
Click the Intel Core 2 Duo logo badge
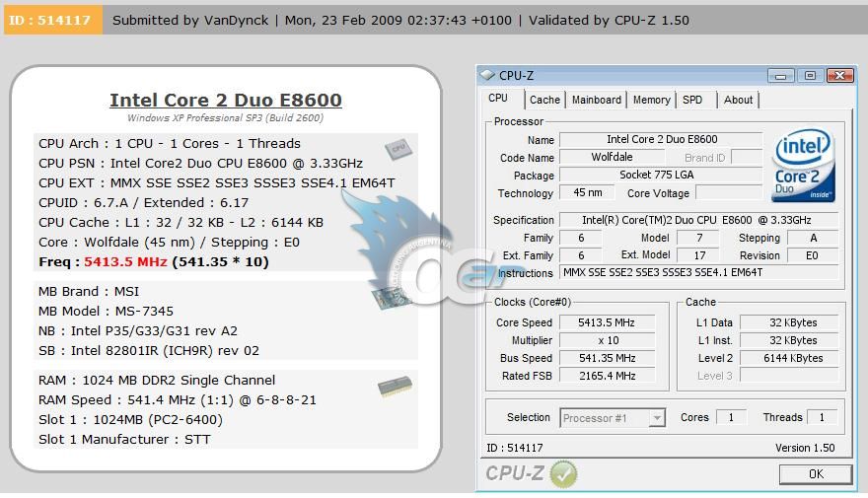pos(803,165)
